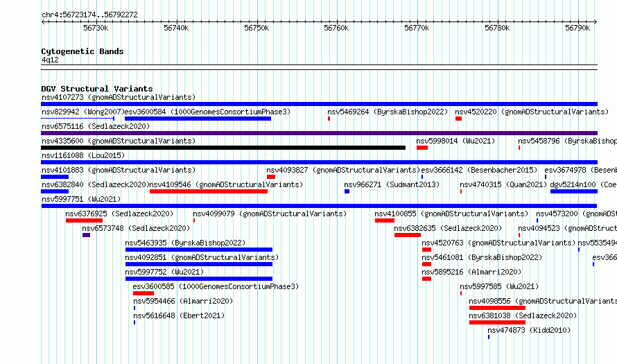Click red bar under esv3600585
Viewport: 617px width, 364px height.
click(144, 293)
